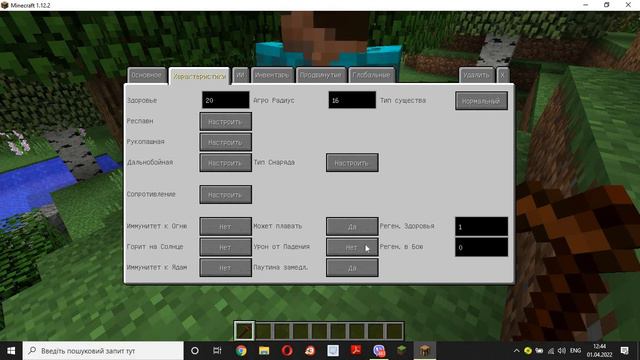Open Adobe Acrobat from taskbar
This screenshot has height=360, width=640.
[x=356, y=351]
